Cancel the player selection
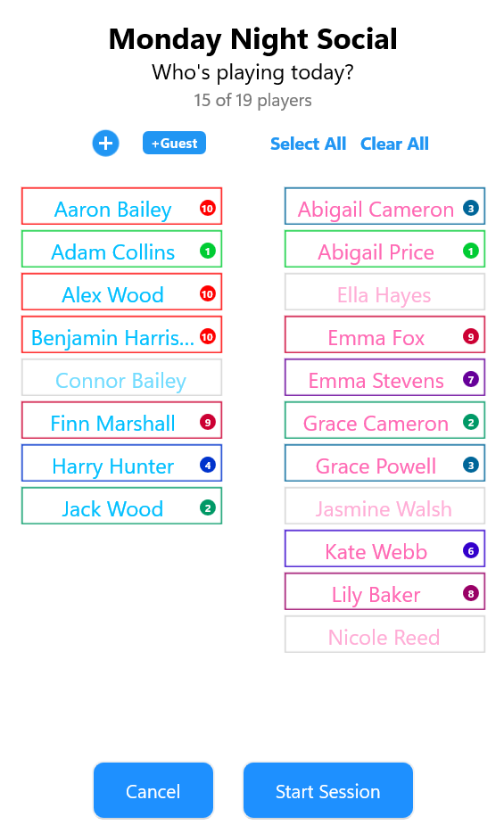504x833 pixels. click(153, 791)
